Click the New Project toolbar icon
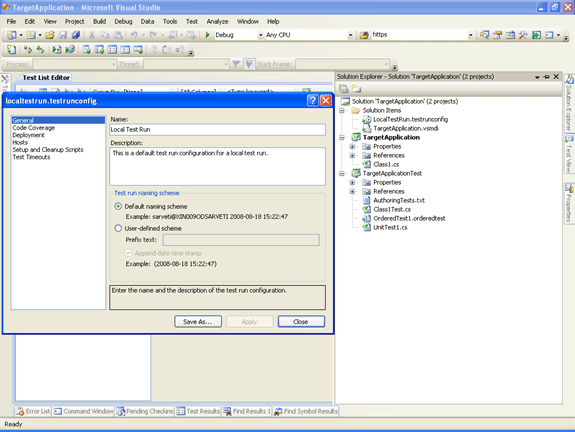Image resolution: width=575 pixels, height=432 pixels. (x=12, y=35)
